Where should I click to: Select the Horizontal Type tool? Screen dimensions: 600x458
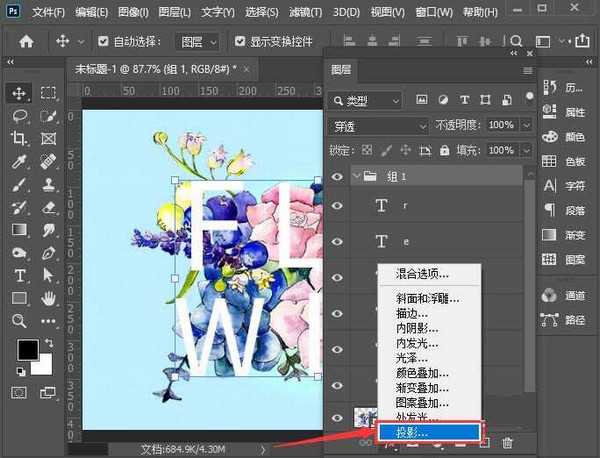[19, 275]
